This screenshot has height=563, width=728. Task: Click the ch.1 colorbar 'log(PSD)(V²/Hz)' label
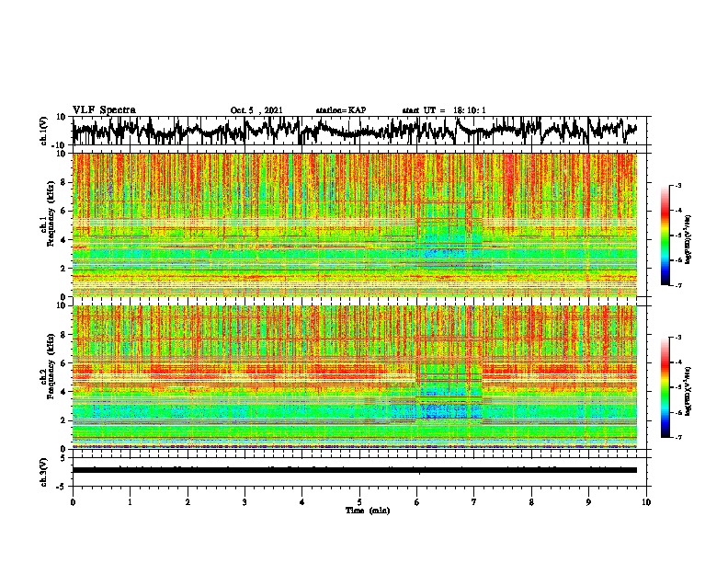coord(688,239)
